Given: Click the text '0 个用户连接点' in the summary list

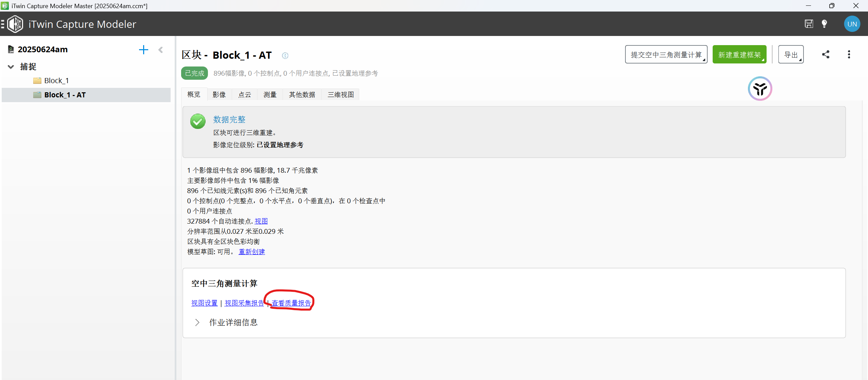Looking at the screenshot, I should 210,211.
